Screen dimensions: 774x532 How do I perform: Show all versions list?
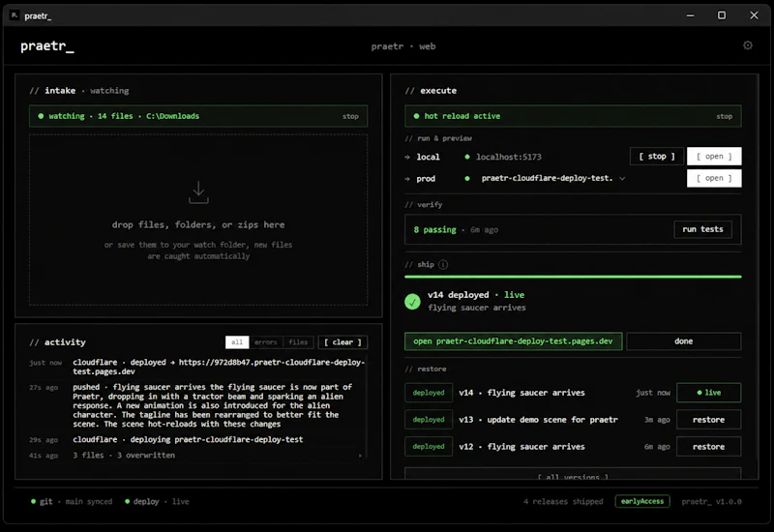573,474
